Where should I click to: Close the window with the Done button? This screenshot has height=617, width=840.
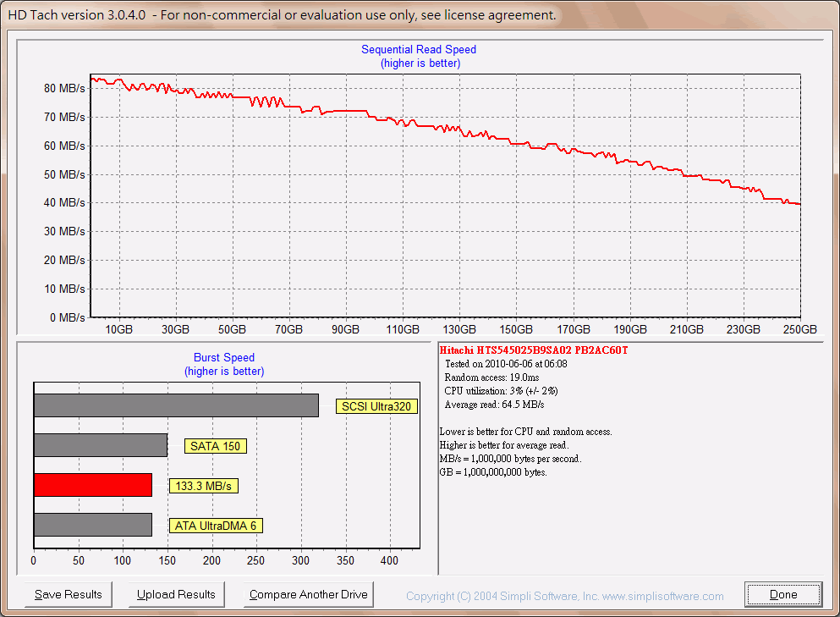pos(783,594)
